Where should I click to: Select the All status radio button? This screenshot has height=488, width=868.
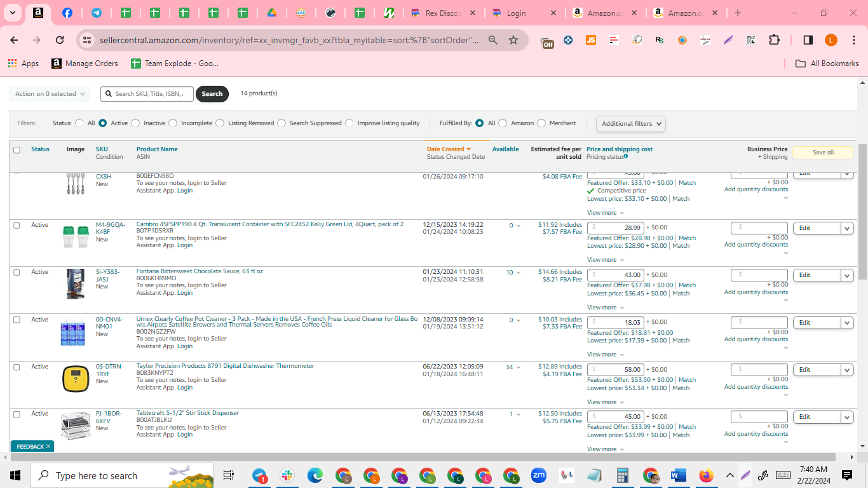(79, 123)
